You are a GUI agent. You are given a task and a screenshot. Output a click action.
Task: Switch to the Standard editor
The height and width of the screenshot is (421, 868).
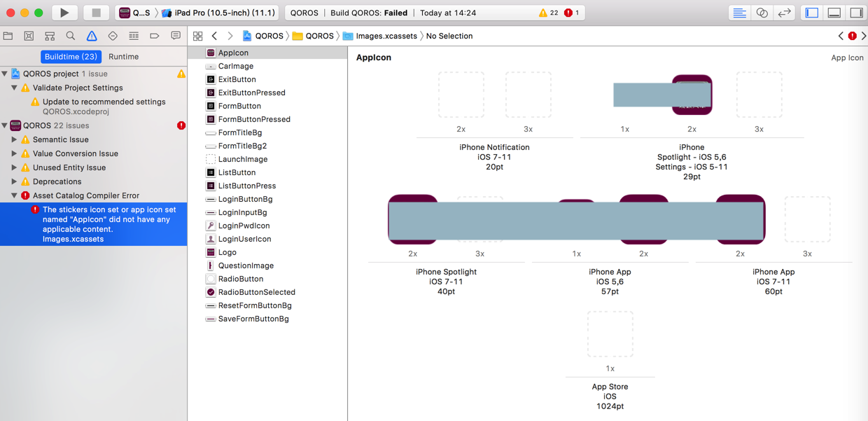(x=739, y=13)
